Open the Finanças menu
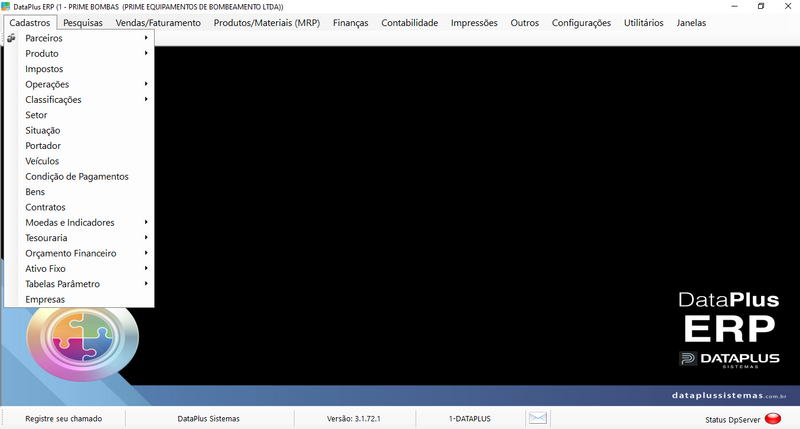This screenshot has width=800, height=429. (351, 23)
